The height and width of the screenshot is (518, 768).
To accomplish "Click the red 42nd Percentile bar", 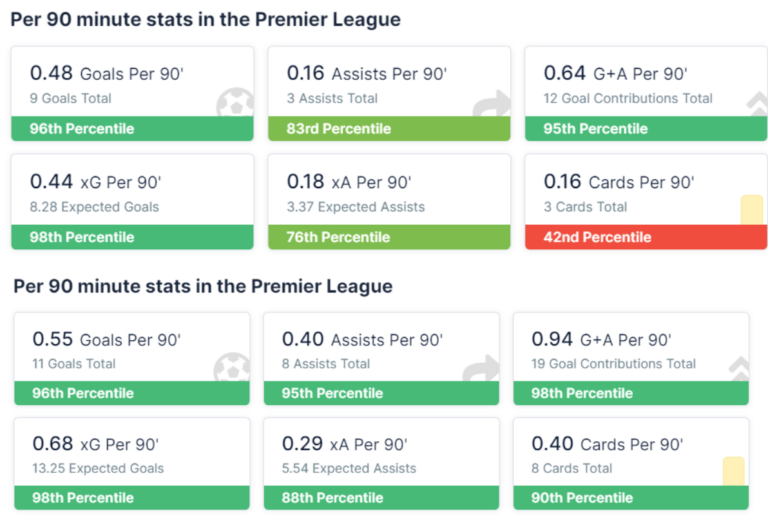I will (x=645, y=237).
